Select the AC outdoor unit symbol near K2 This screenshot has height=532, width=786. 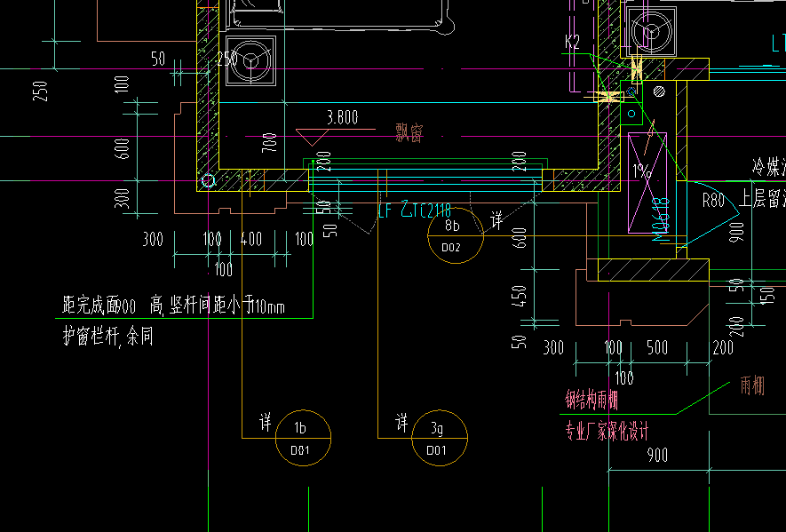coord(651,31)
